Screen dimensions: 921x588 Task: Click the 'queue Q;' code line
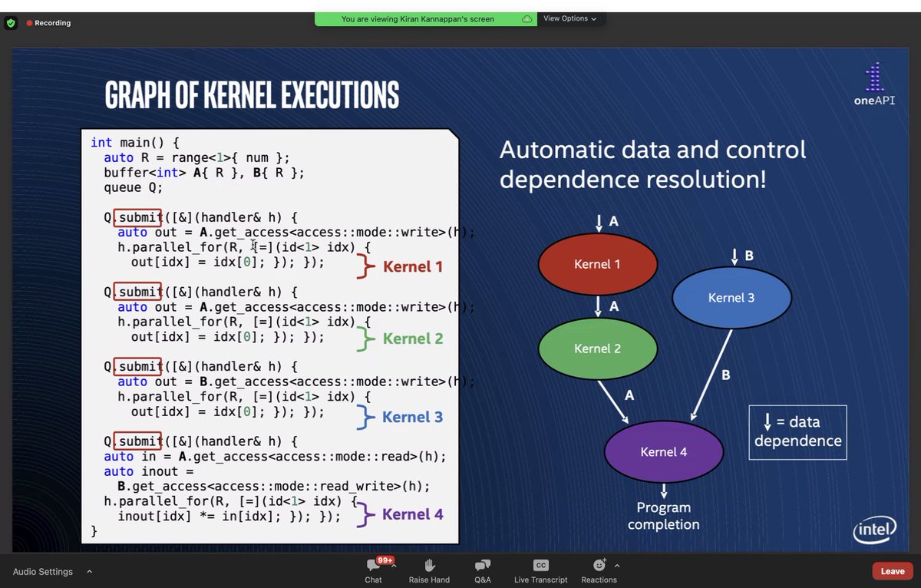(134, 187)
